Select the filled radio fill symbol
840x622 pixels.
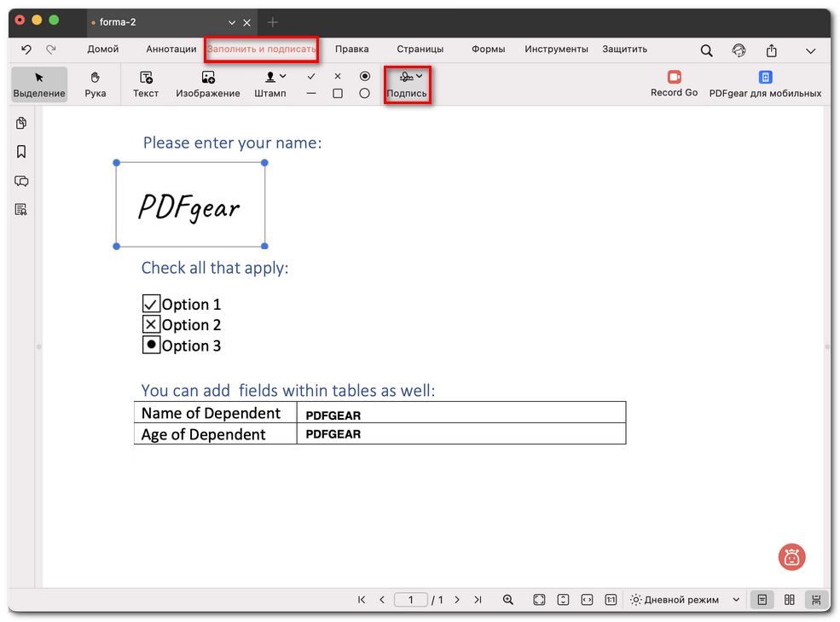coord(365,75)
